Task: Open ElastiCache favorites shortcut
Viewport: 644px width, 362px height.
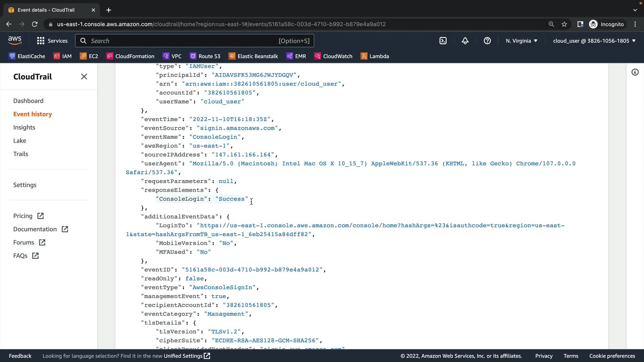Action: click(x=27, y=56)
